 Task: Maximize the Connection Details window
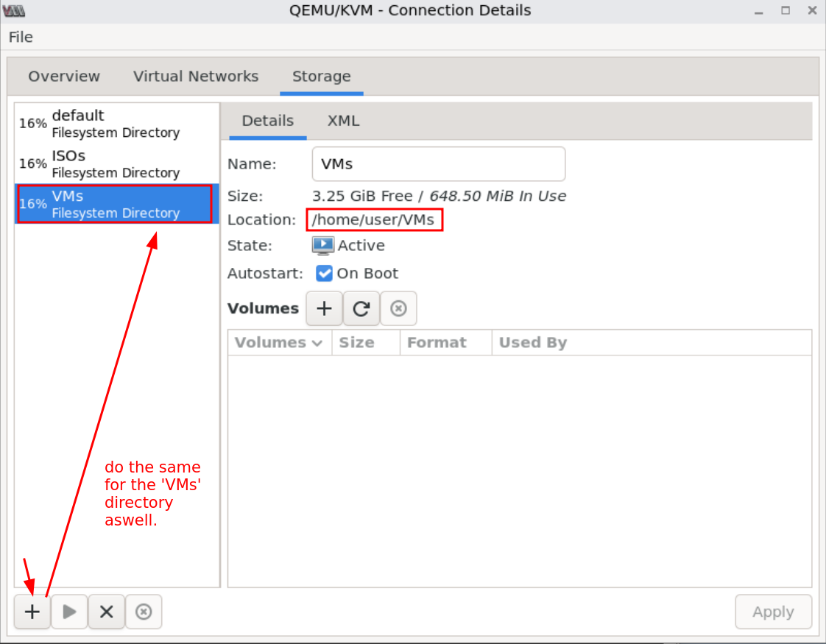click(786, 10)
